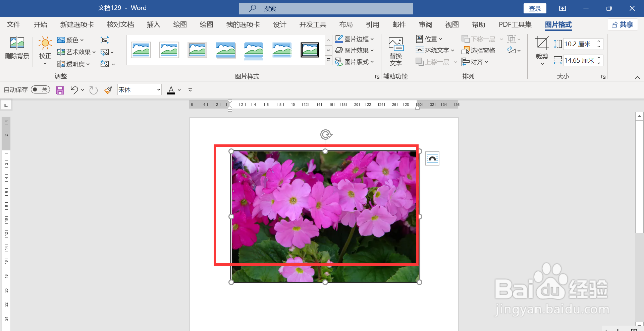Apply the first picture style thumbnail
This screenshot has width=644, height=331.
(x=141, y=50)
